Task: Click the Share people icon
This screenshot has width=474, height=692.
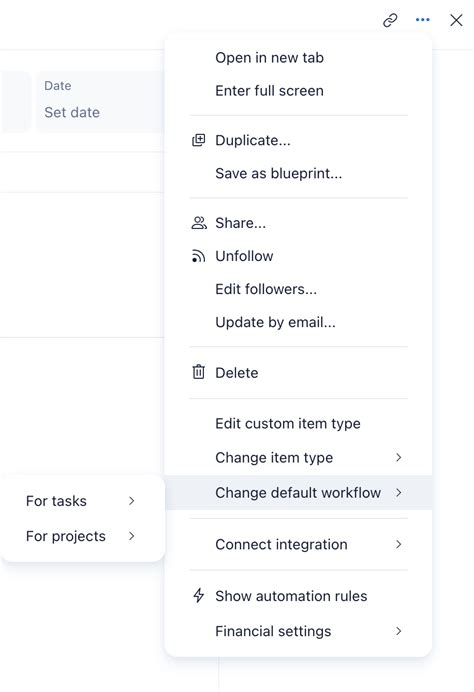Action: pyautogui.click(x=199, y=223)
